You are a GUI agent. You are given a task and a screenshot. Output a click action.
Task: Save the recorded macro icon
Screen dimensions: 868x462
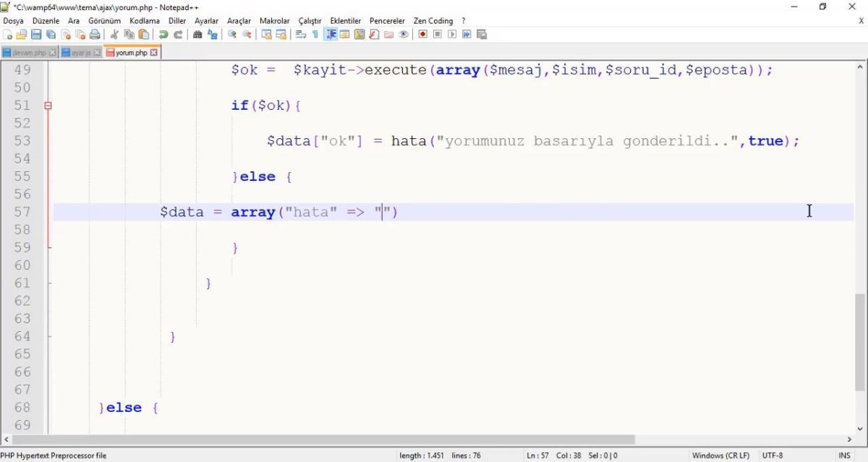click(x=482, y=34)
